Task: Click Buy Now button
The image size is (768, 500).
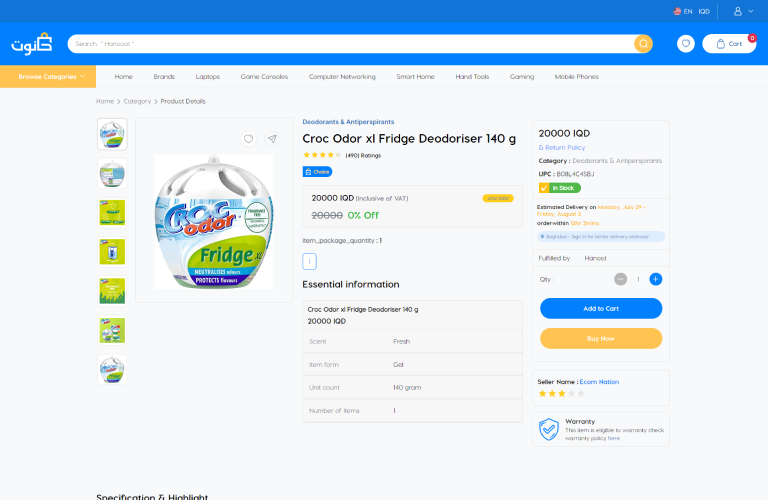Action: coord(601,338)
